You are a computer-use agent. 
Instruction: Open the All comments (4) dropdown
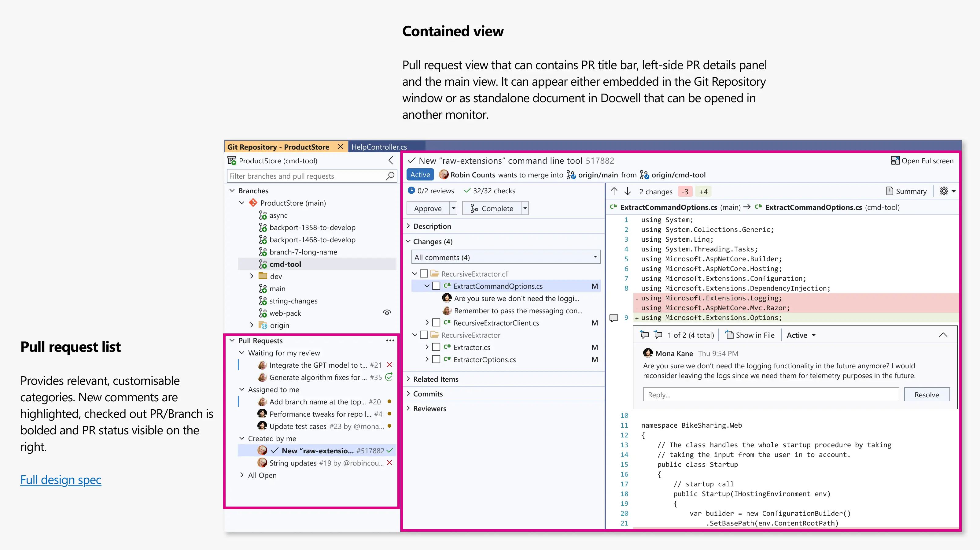point(595,257)
